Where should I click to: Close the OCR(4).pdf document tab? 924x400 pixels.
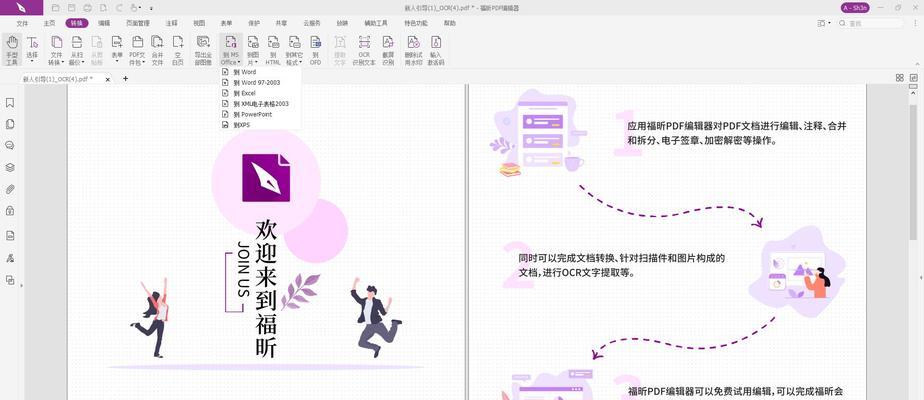107,78
